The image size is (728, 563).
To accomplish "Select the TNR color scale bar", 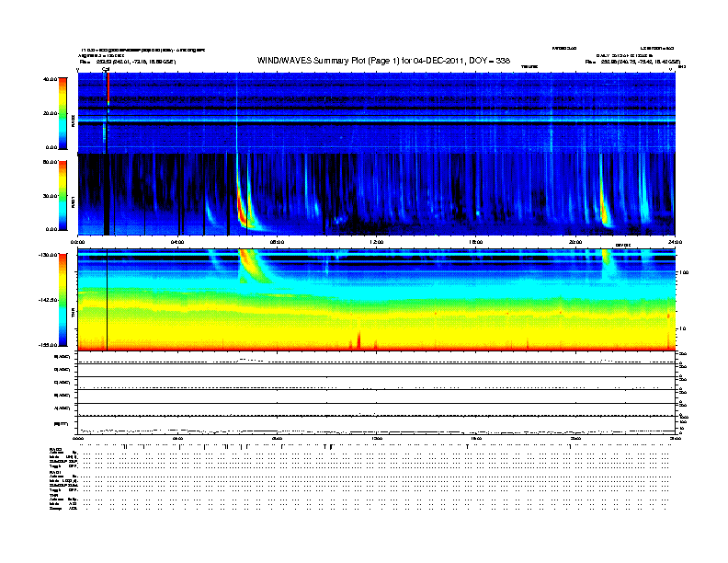I will pyautogui.click(x=63, y=300).
